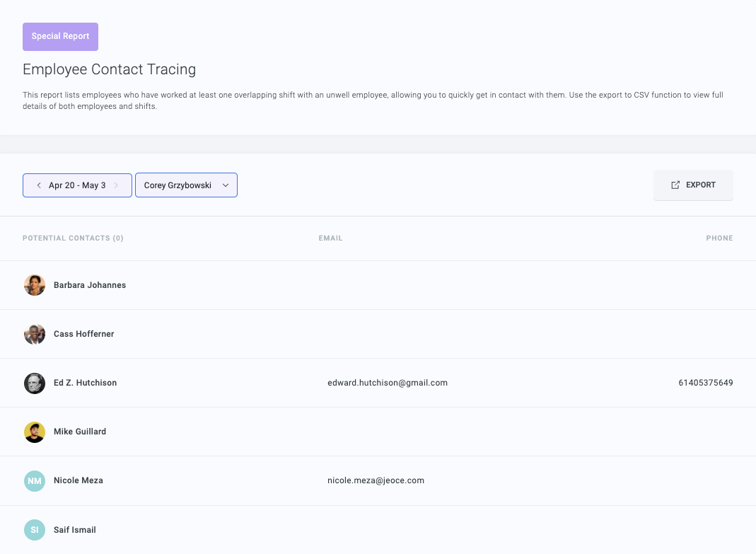
Task: Click Mike Guillard's avatar picture
Action: pos(35,432)
